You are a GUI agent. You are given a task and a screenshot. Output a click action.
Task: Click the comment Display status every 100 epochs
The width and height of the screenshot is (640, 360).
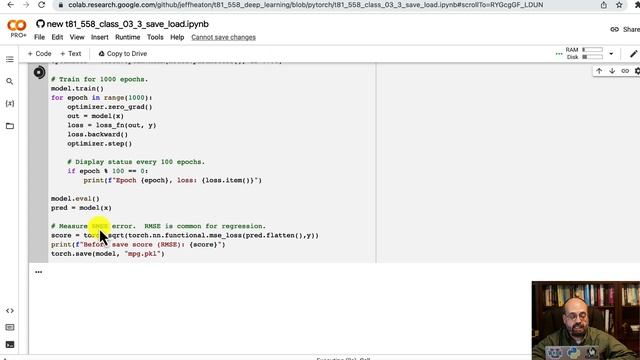(136, 162)
